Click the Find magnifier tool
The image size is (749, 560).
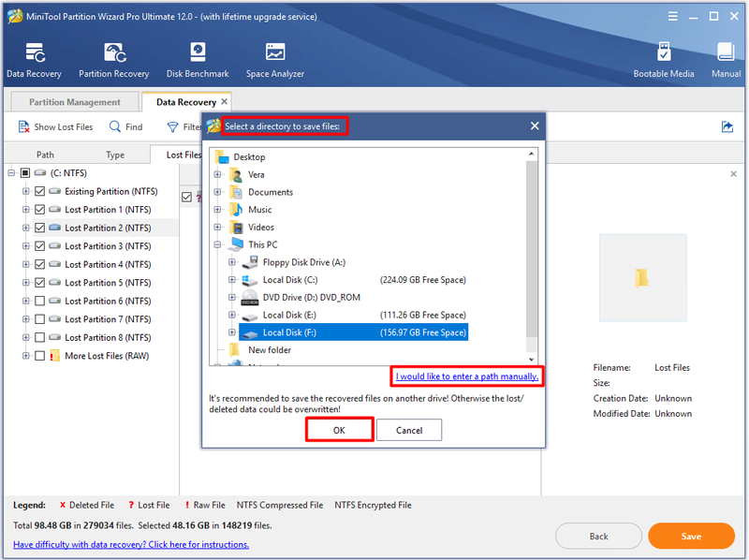tap(114, 126)
